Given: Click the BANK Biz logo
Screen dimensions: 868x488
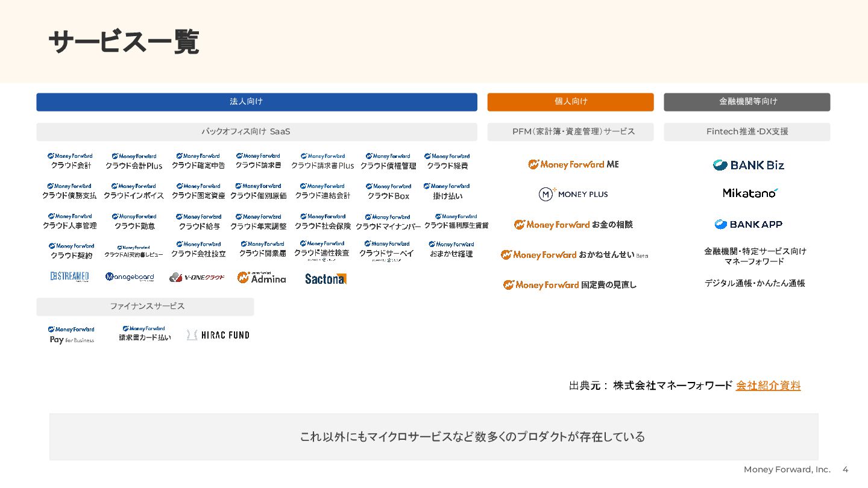Looking at the screenshot, I should pyautogui.click(x=749, y=165).
